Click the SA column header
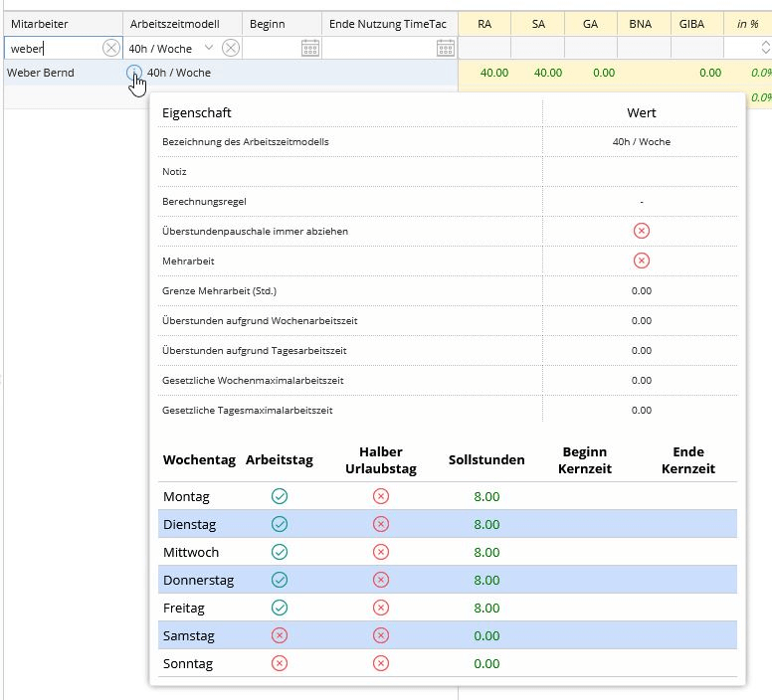772x700 pixels. [x=538, y=23]
